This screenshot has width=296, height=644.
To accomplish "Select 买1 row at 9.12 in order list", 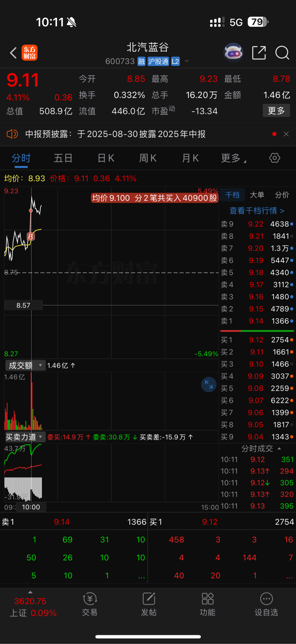I will pos(257,340).
